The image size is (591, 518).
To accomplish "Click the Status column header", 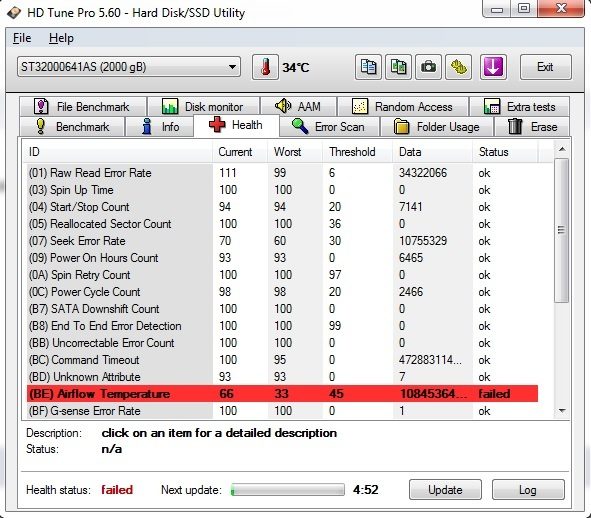I will [505, 152].
